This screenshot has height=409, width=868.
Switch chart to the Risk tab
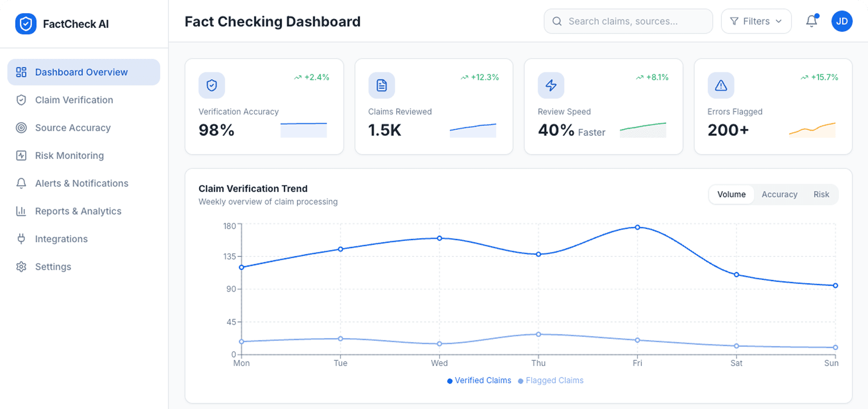(x=821, y=195)
